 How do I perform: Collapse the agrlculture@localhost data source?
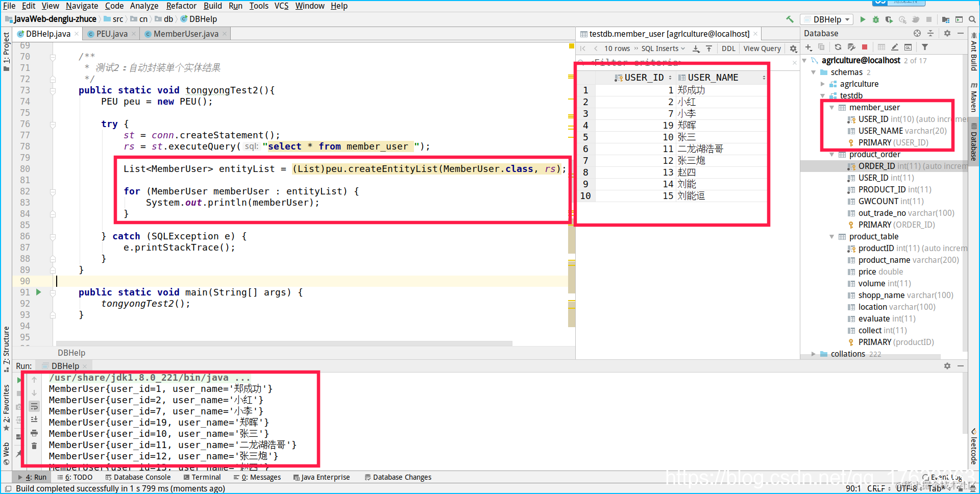pos(804,60)
